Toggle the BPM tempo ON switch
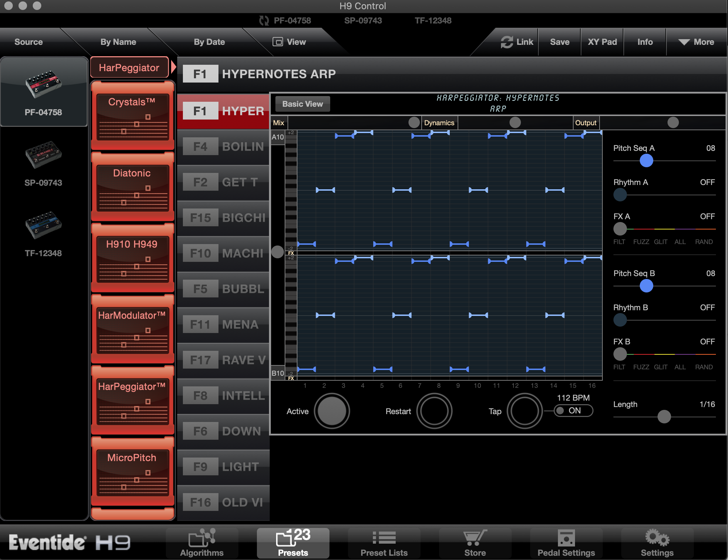728x560 pixels. tap(574, 411)
